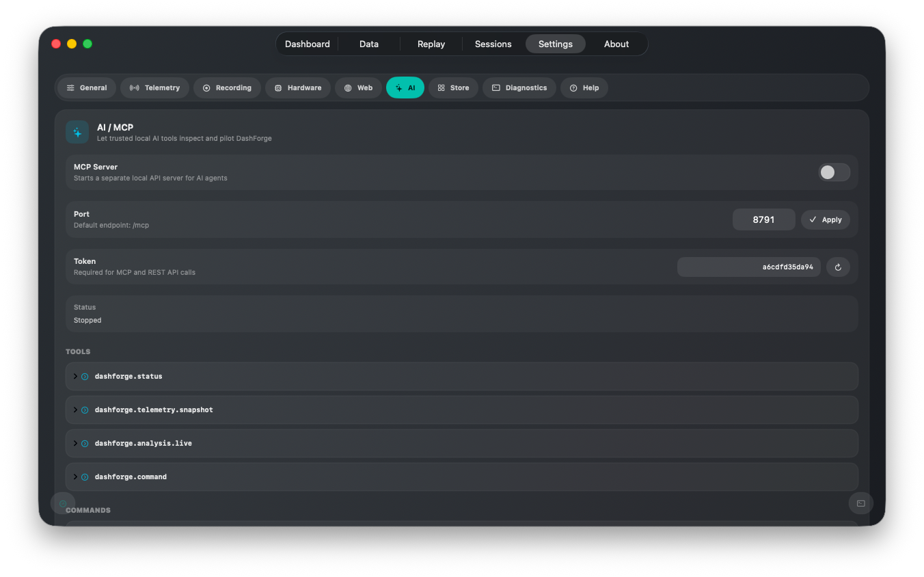Open the Web settings tab
The image size is (924, 577).
pos(358,88)
